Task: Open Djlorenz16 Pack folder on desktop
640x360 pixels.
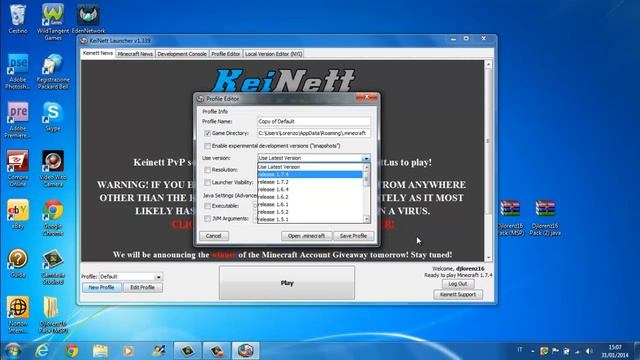Action: pos(53,315)
